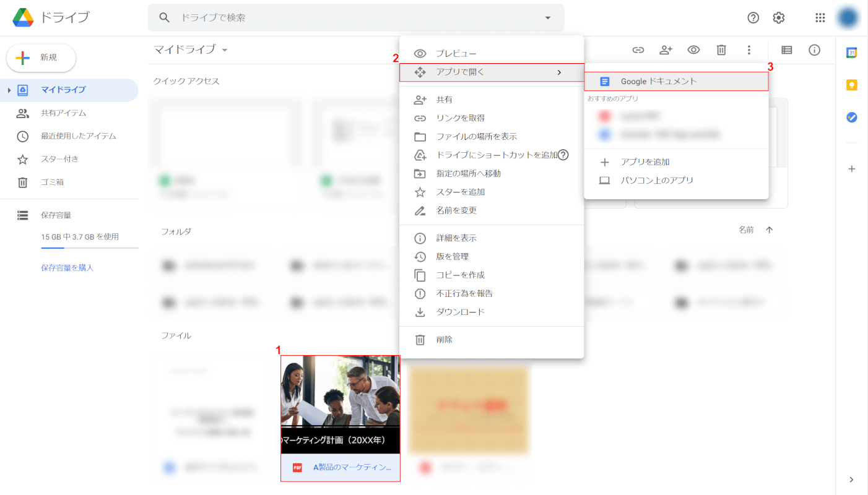Click the storage usage bar

coord(89,247)
